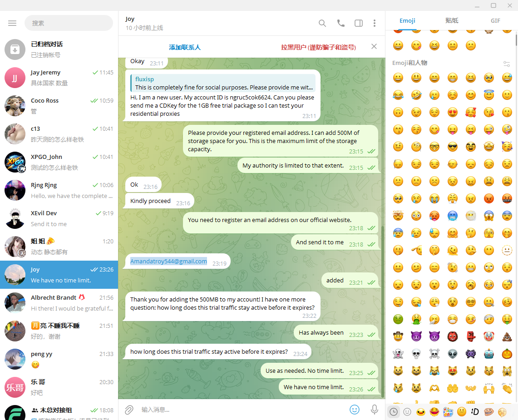Record a voice message with microphone
This screenshot has height=420, width=518.
(x=374, y=410)
